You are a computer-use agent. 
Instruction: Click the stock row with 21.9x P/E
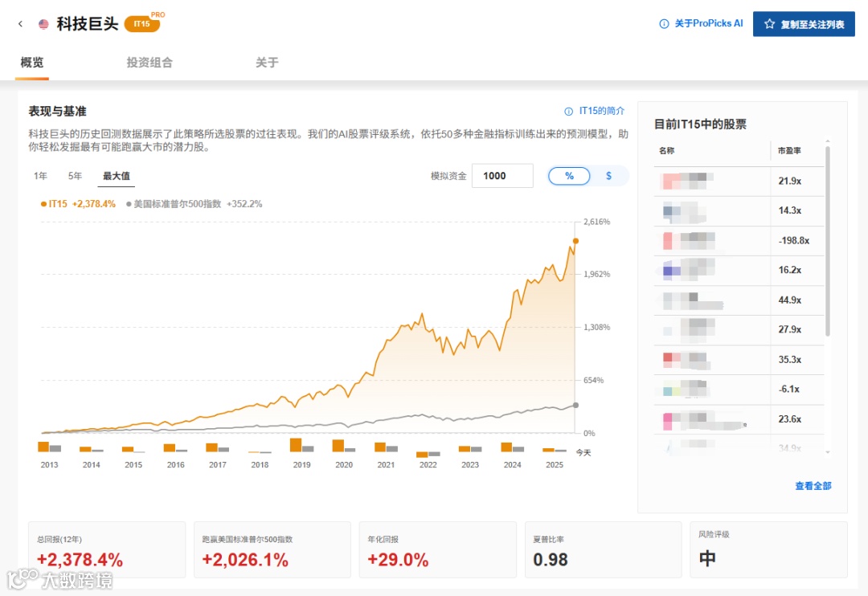(739, 181)
